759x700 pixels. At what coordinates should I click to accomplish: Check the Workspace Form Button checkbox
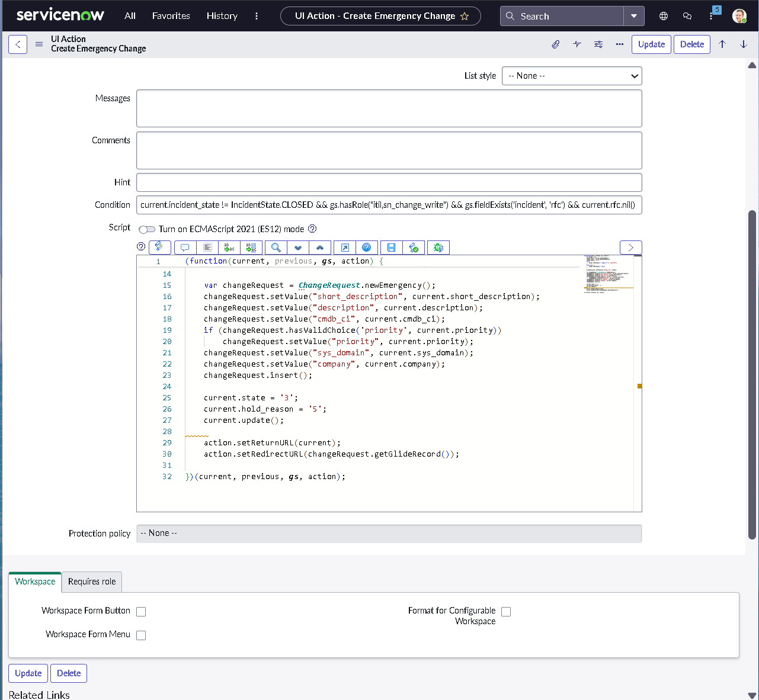(x=141, y=612)
